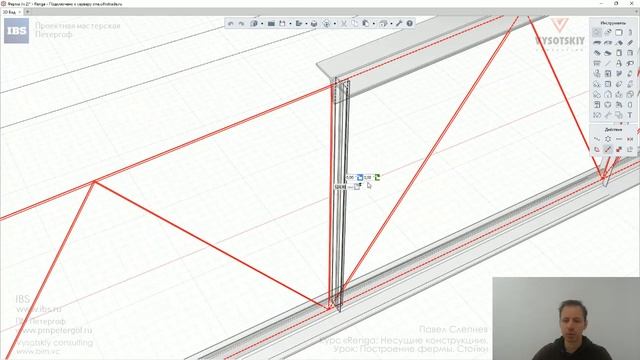This screenshot has height=360, width=640.
Task: Select the A-shaped tool in tools panel
Action: click(x=619, y=63)
